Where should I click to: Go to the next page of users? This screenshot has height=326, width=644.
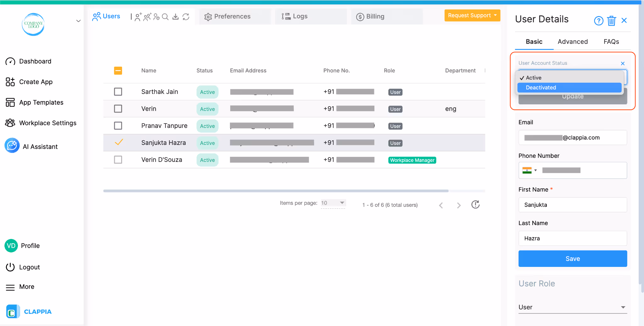point(459,205)
